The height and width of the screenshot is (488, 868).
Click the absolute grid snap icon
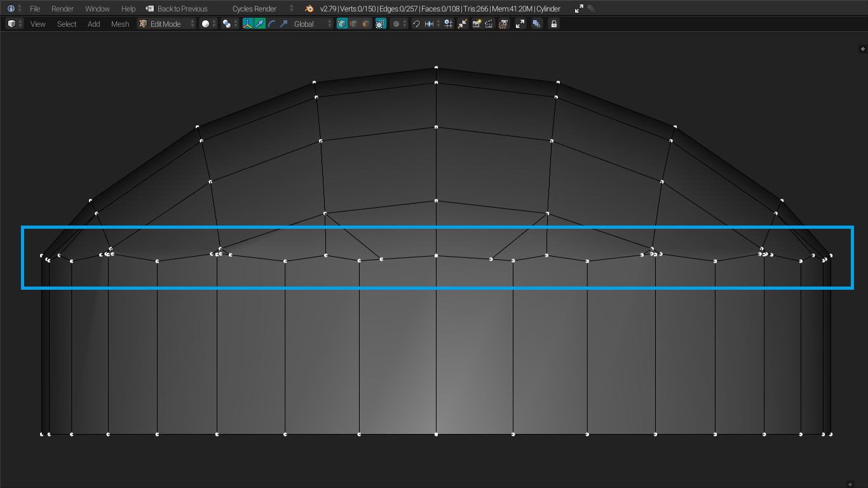(449, 24)
